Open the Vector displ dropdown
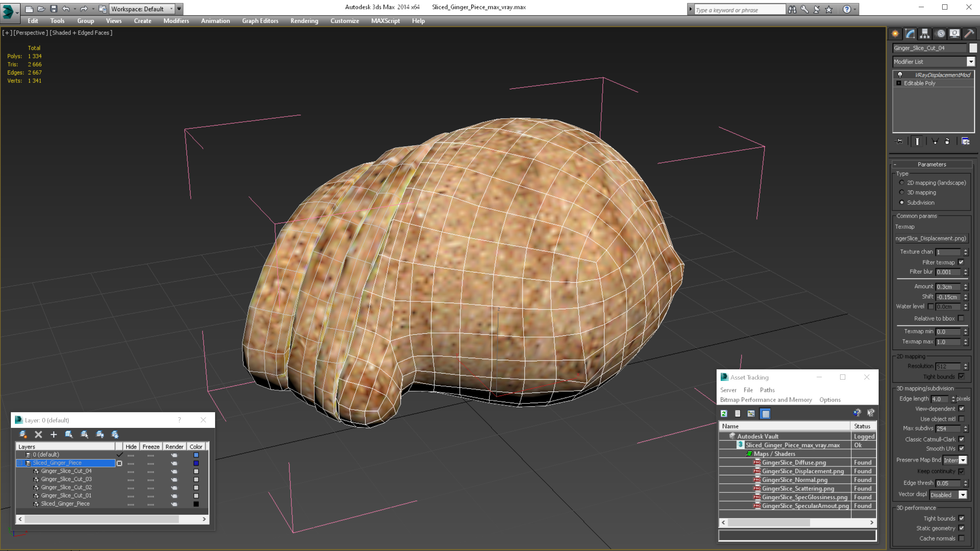This screenshot has height=551, width=980. [963, 495]
